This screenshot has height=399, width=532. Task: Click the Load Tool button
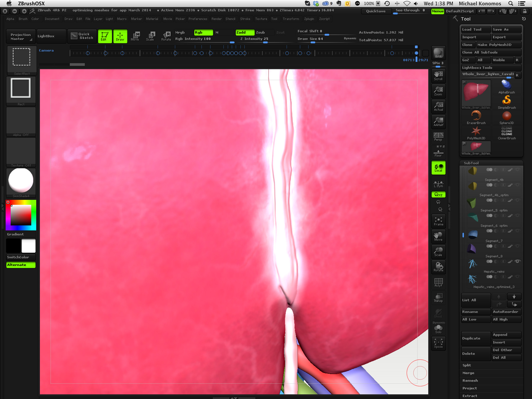tap(476, 30)
